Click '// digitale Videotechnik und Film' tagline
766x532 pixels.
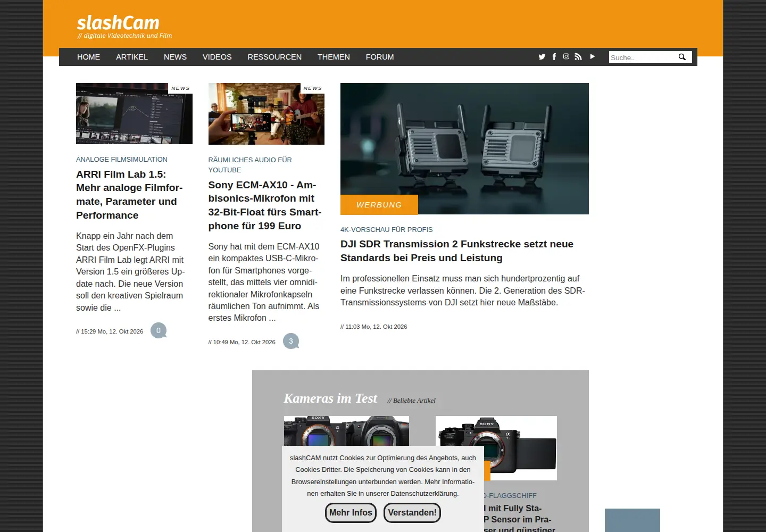click(x=125, y=36)
